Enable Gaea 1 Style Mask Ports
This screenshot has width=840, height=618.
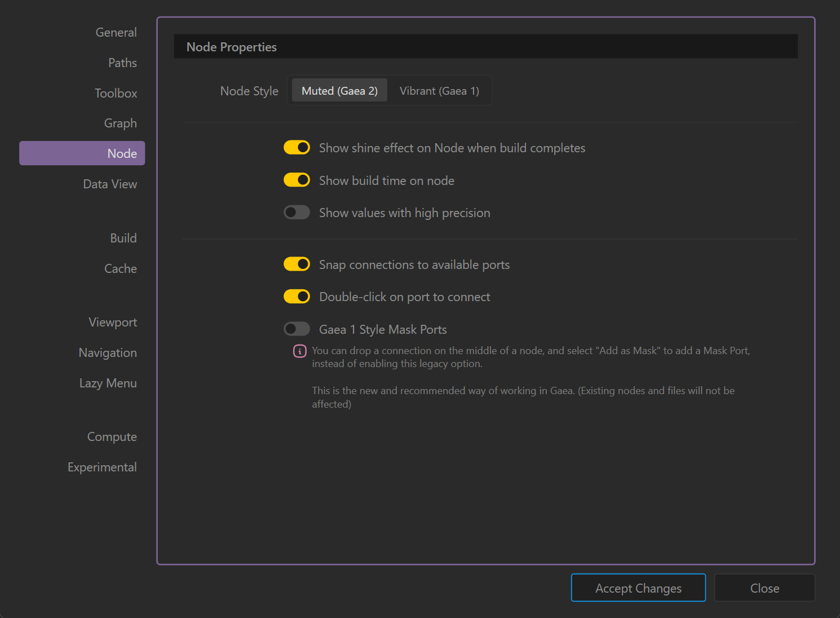(x=297, y=329)
